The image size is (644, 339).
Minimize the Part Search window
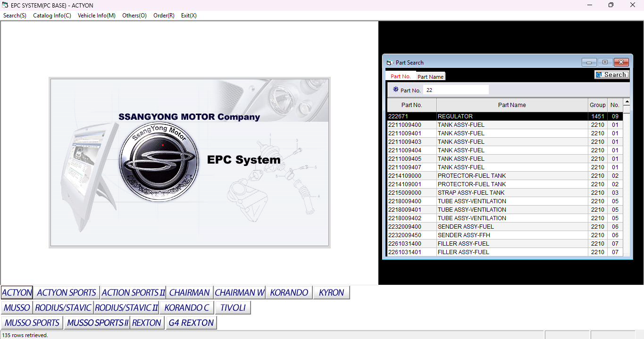point(589,62)
